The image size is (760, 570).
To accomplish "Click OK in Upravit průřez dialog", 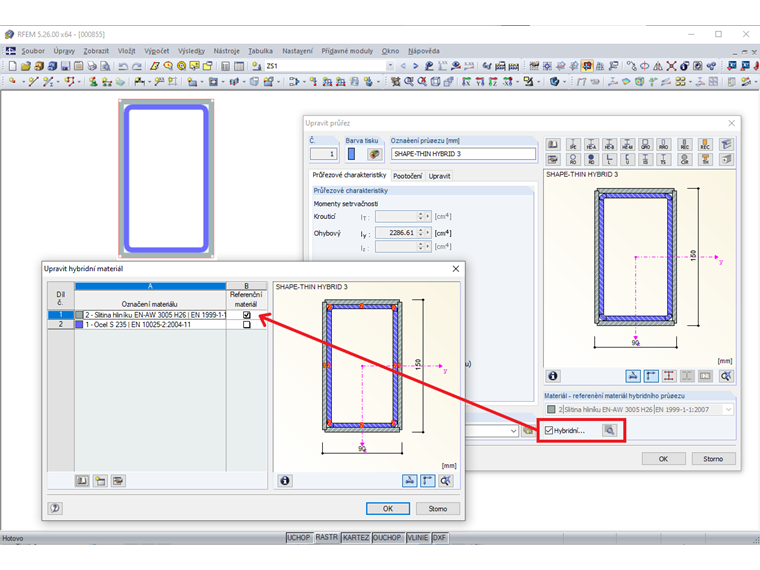I will (x=664, y=459).
